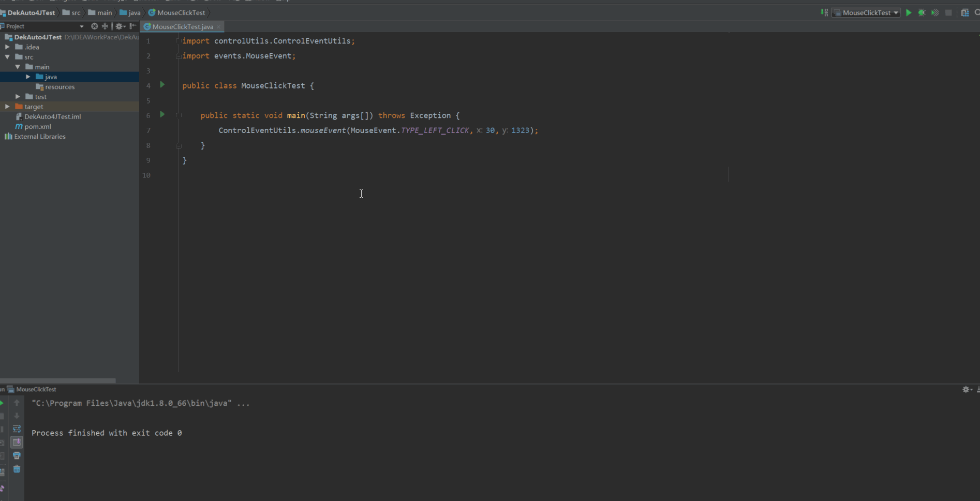Viewport: 980px width, 501px height.
Task: Expand the test folder arrow
Action: 18,97
